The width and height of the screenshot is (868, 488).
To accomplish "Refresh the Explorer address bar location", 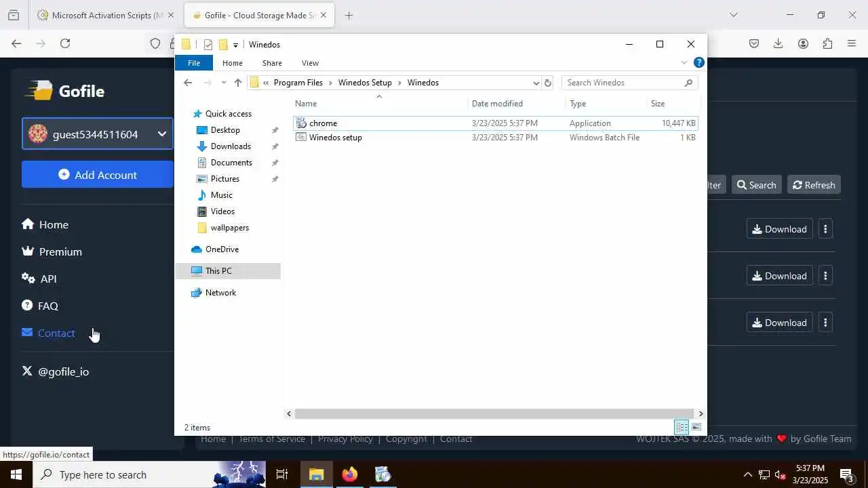I will (548, 83).
